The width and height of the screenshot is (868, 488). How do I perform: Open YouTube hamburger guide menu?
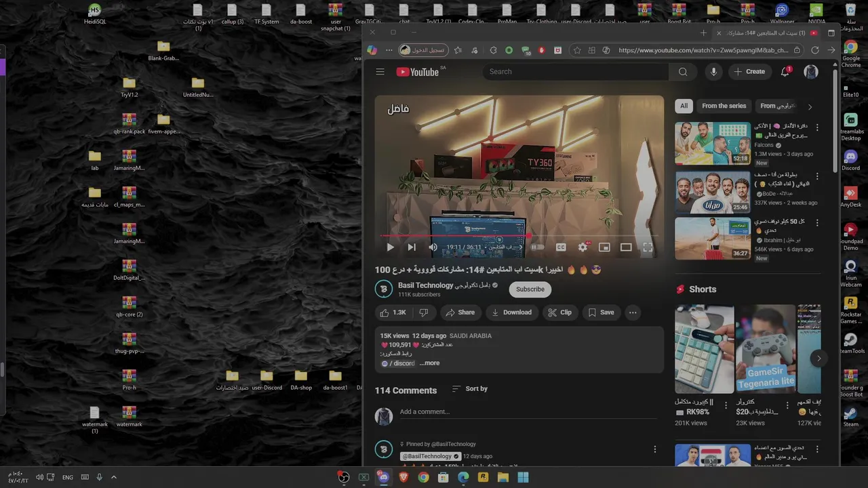point(380,72)
